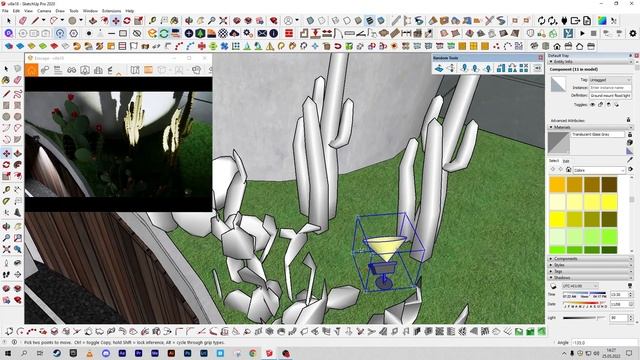This screenshot has width=640, height=360.
Task: Choose the Zoom magnifier tool in top toolbar
Action: tap(211, 20)
